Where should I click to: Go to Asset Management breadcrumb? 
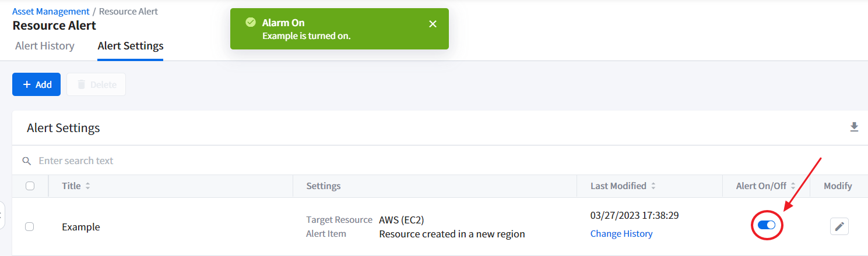(x=51, y=11)
